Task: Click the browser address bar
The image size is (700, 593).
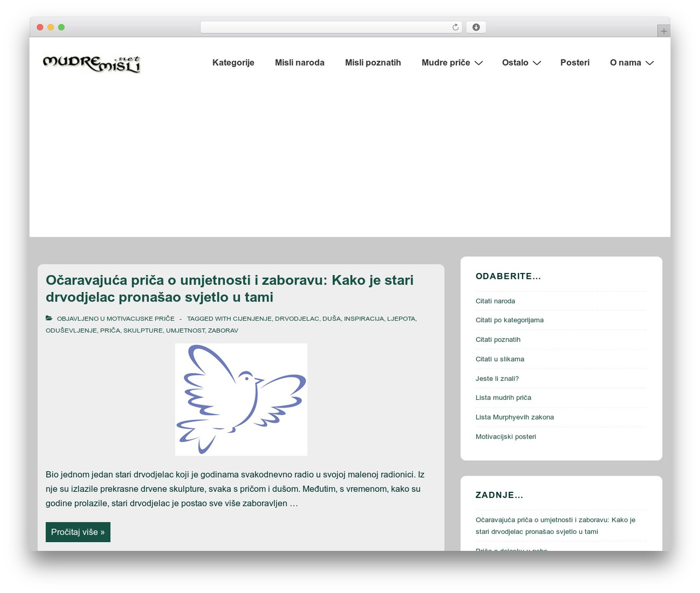Action: [331, 27]
